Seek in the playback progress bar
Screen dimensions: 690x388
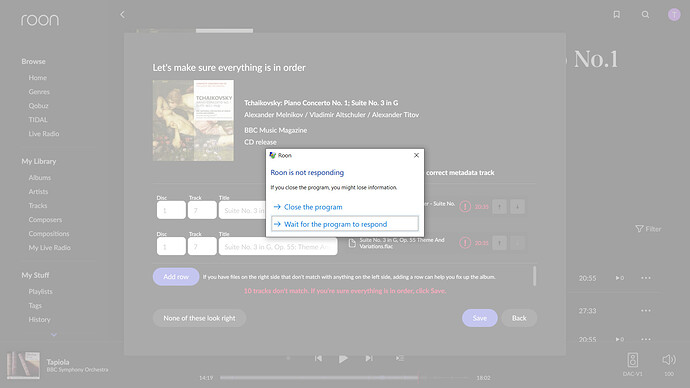pos(345,377)
